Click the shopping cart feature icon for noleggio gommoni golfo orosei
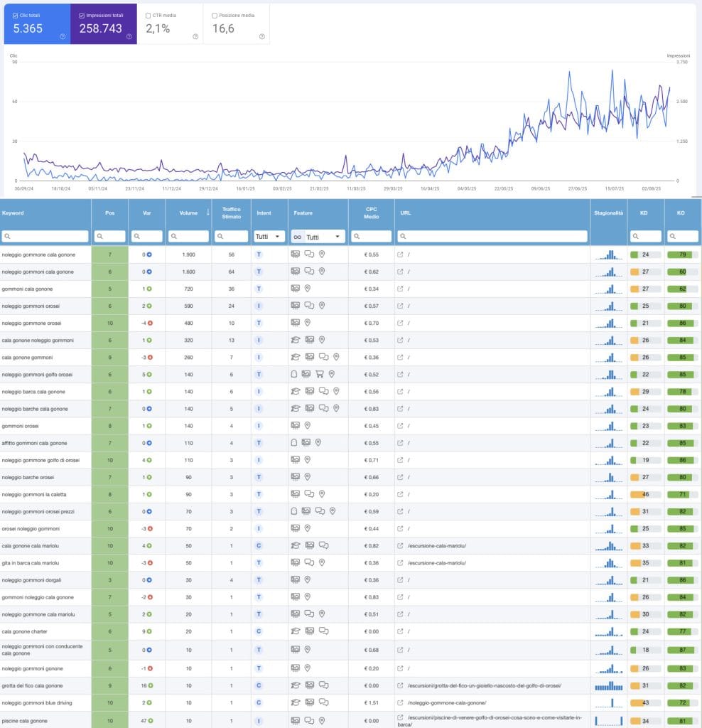The image size is (702, 728). tap(319, 374)
